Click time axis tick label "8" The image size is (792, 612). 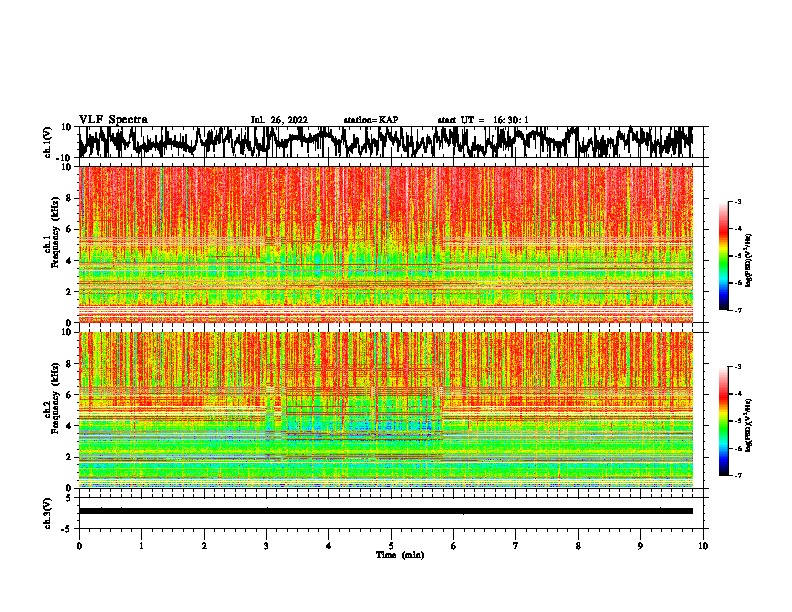[x=578, y=546]
